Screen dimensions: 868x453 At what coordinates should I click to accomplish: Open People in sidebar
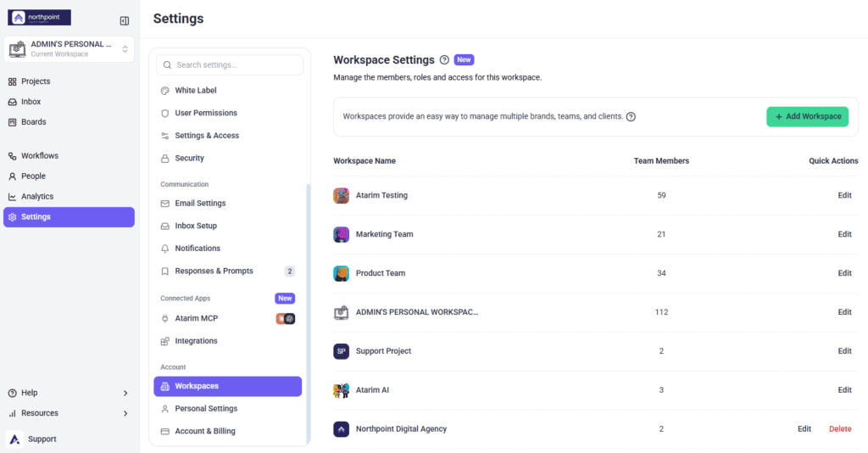coord(33,176)
